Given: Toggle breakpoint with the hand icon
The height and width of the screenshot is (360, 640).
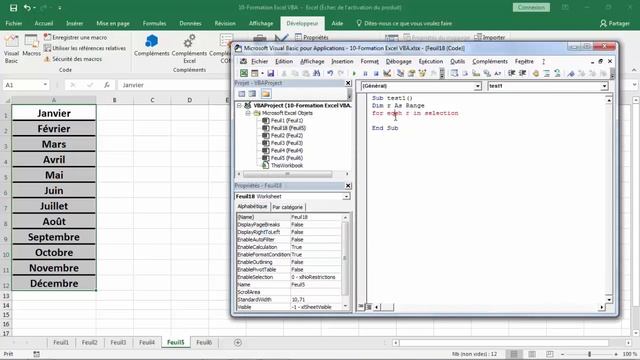Looking at the screenshot, I should pos(536,73).
